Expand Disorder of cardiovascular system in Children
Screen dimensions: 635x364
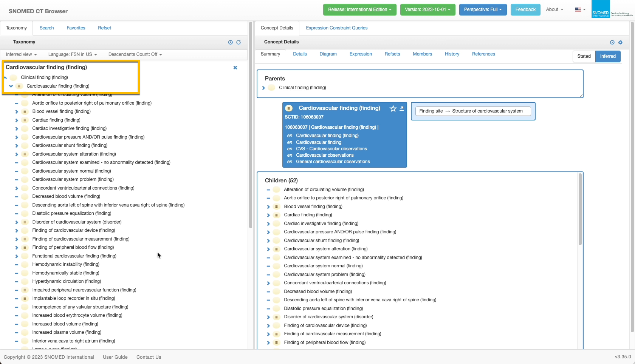pyautogui.click(x=268, y=317)
